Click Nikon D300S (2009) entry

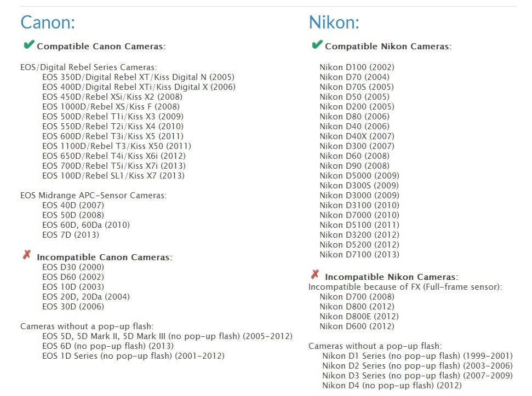(x=359, y=185)
